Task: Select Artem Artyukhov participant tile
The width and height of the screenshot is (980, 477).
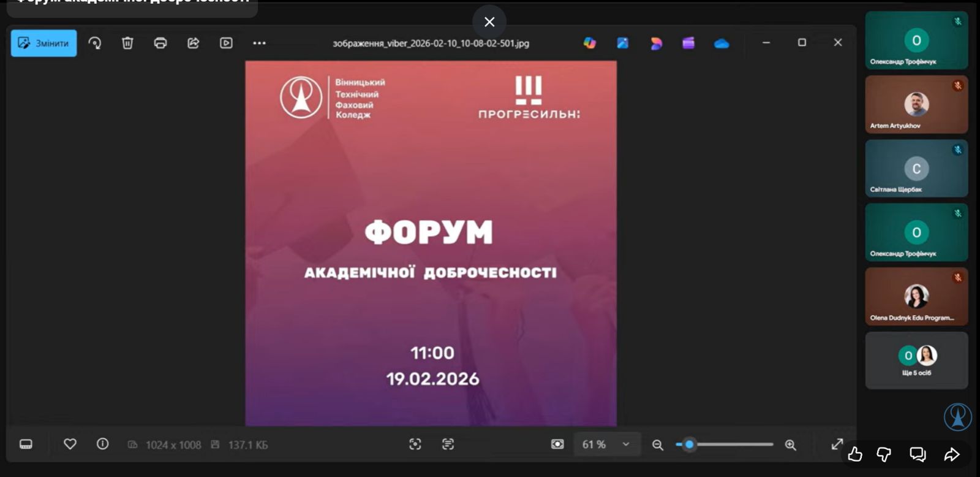Action: [x=916, y=105]
